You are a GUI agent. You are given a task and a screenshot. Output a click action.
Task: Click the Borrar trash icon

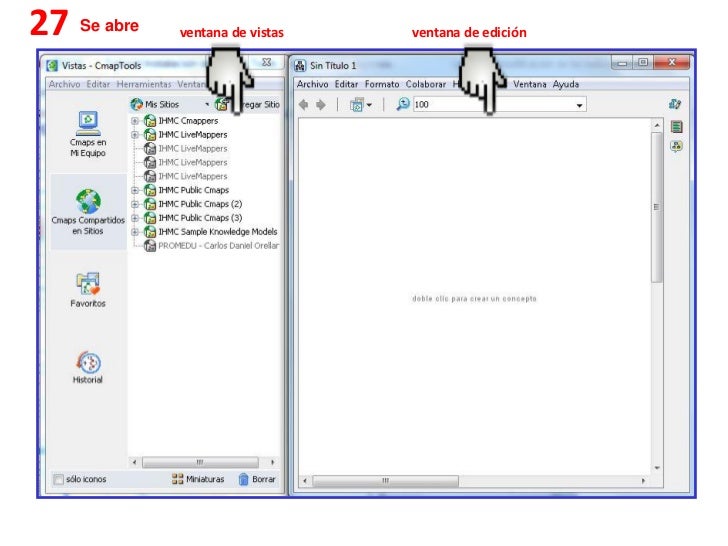(x=243, y=479)
